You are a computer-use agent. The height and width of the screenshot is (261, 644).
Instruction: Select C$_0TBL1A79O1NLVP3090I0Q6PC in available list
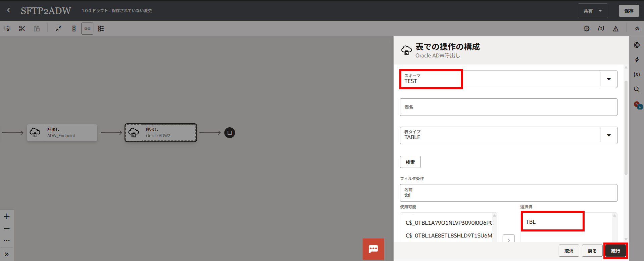click(x=448, y=223)
